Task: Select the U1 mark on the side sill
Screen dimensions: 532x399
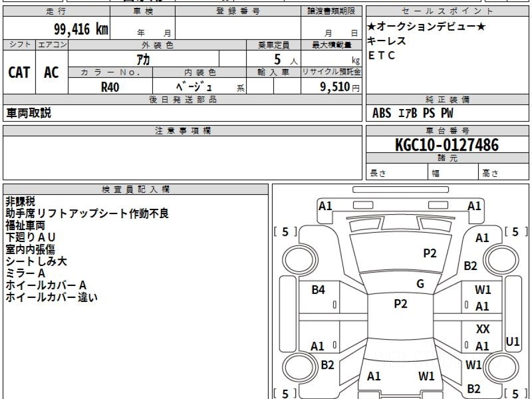Action: 513,341
